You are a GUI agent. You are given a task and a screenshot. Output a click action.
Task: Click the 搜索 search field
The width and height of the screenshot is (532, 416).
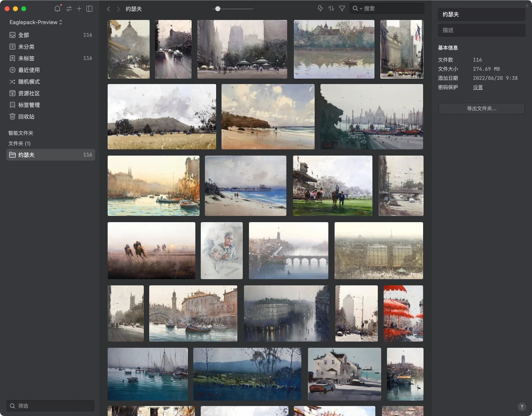[387, 8]
